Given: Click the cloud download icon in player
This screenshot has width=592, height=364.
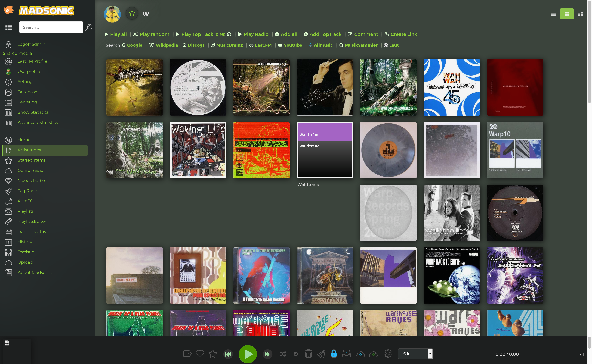Looking at the screenshot, I should click(x=373, y=354).
